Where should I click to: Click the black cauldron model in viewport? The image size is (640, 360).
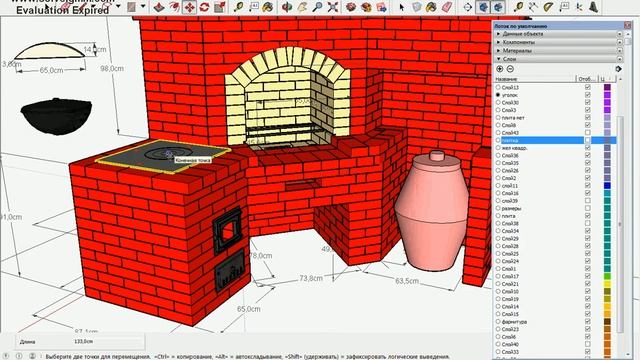pos(56,116)
